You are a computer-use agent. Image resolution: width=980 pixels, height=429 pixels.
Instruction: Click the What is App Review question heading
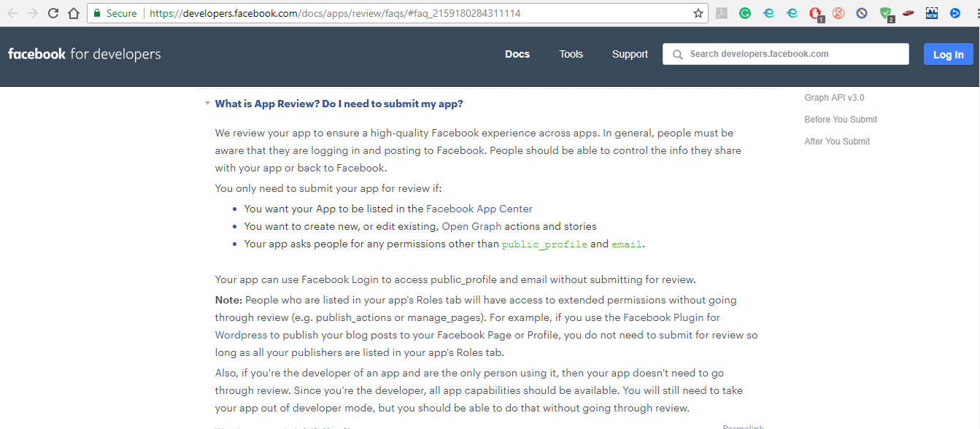coord(339,104)
